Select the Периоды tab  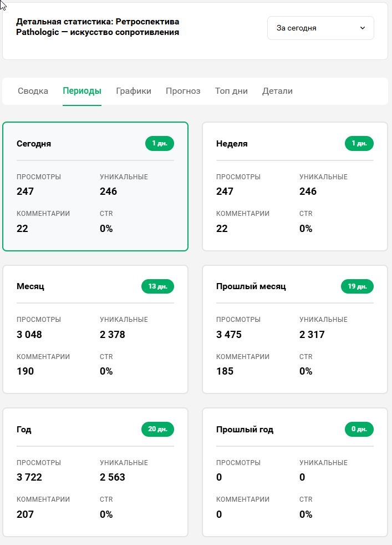pyautogui.click(x=82, y=91)
